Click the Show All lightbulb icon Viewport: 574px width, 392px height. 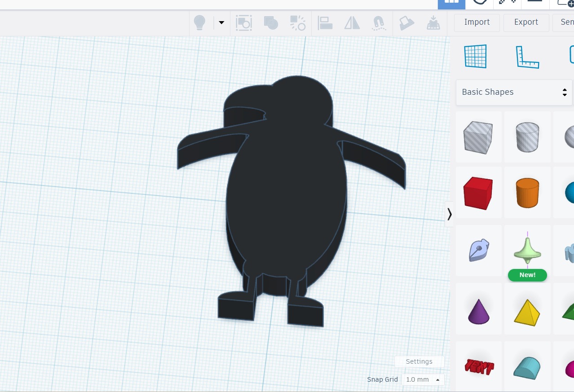199,22
